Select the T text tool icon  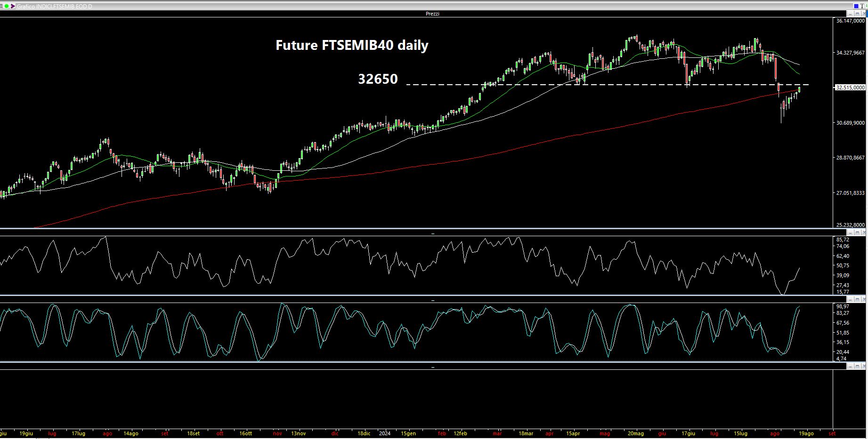tap(862, 6)
